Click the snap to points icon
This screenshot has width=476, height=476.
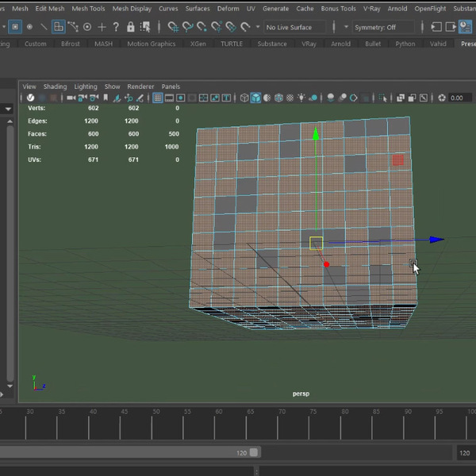(202, 27)
